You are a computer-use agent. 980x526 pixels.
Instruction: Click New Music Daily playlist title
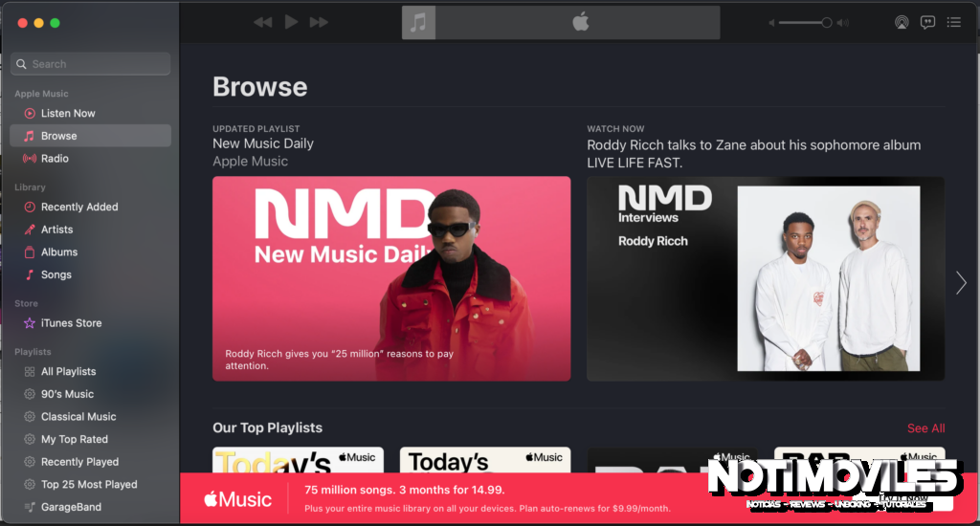point(263,143)
